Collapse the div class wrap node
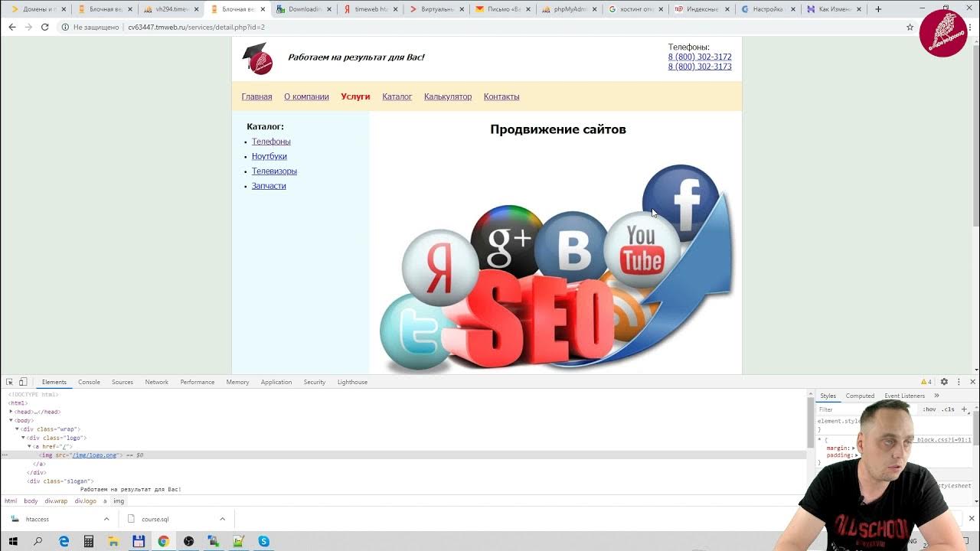Viewport: 980px width, 551px height. tap(18, 429)
